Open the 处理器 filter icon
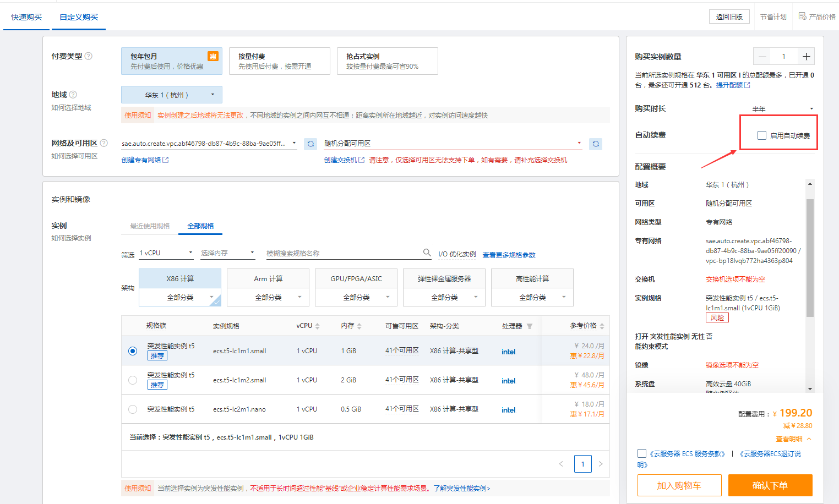The image size is (839, 504). point(530,326)
